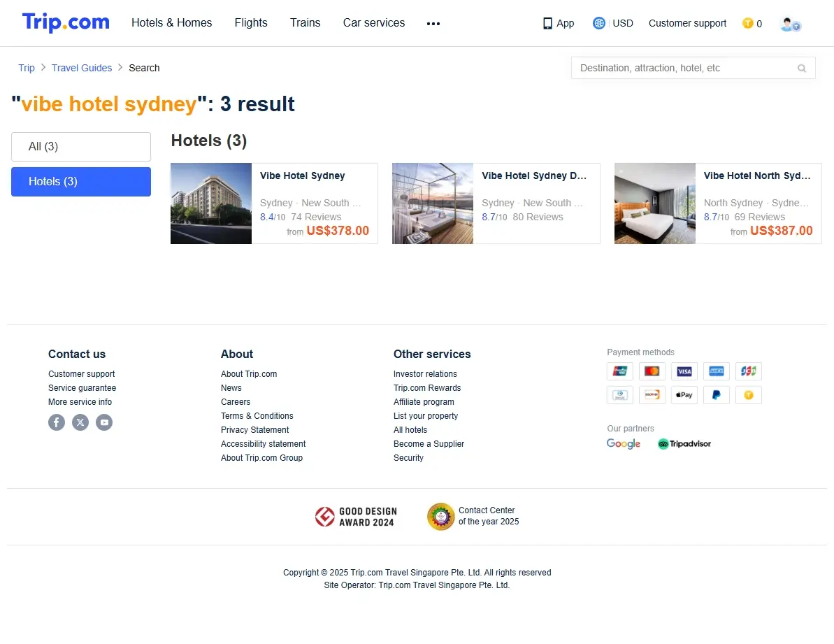Click the American Express payment icon
Viewport: 834px width, 644px height.
[x=717, y=371]
